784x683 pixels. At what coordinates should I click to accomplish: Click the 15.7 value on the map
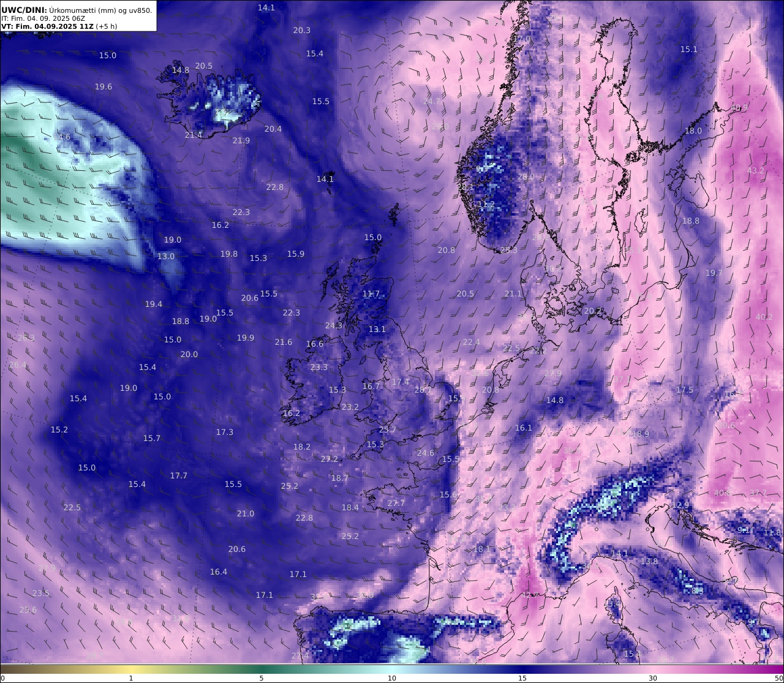click(152, 438)
